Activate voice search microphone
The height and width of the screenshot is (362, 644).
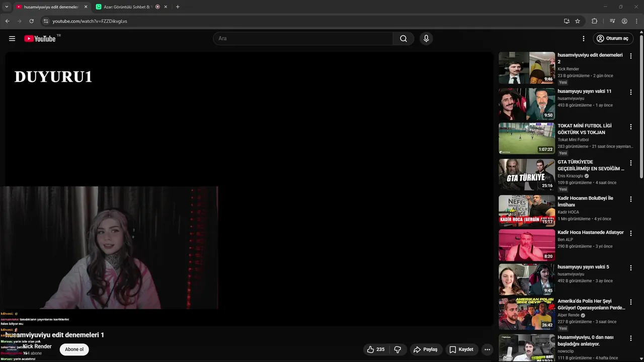[426, 39]
